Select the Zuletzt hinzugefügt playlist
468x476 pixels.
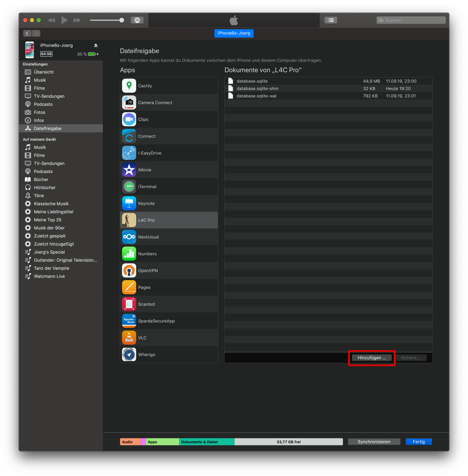point(61,244)
